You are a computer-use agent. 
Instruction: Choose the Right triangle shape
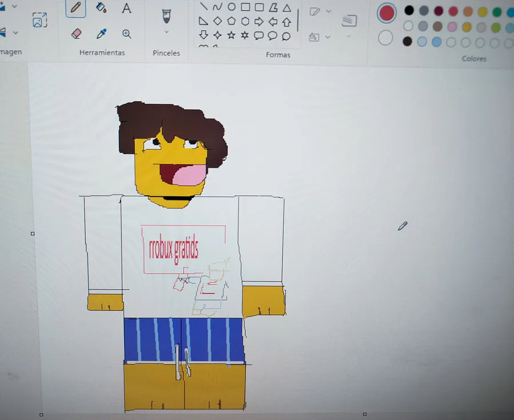pyautogui.click(x=203, y=21)
